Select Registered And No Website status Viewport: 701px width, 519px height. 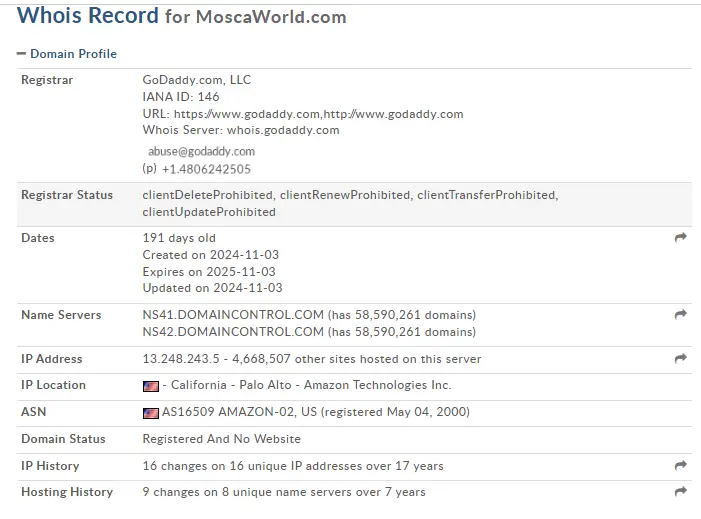pyautogui.click(x=221, y=439)
